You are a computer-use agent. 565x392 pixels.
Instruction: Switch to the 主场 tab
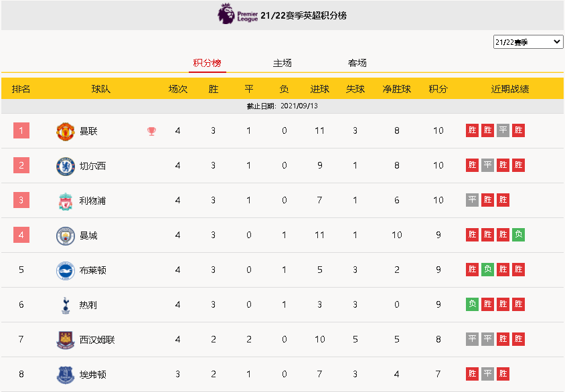(x=282, y=63)
